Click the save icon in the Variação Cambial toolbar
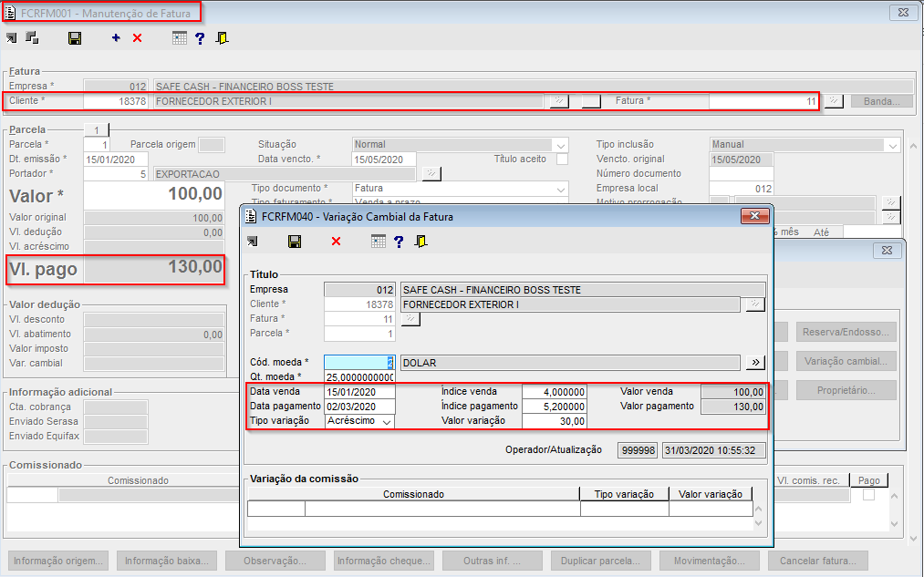Image resolution: width=924 pixels, height=577 pixels. point(295,242)
